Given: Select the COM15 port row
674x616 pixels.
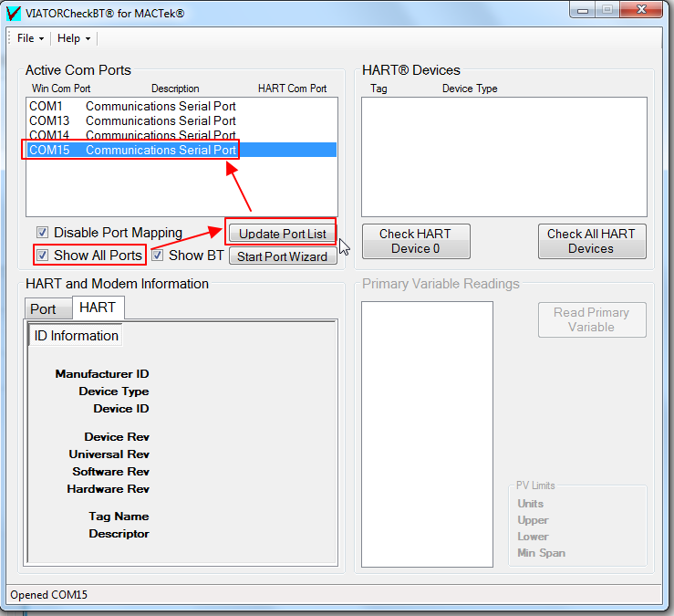Looking at the screenshot, I should (x=181, y=150).
